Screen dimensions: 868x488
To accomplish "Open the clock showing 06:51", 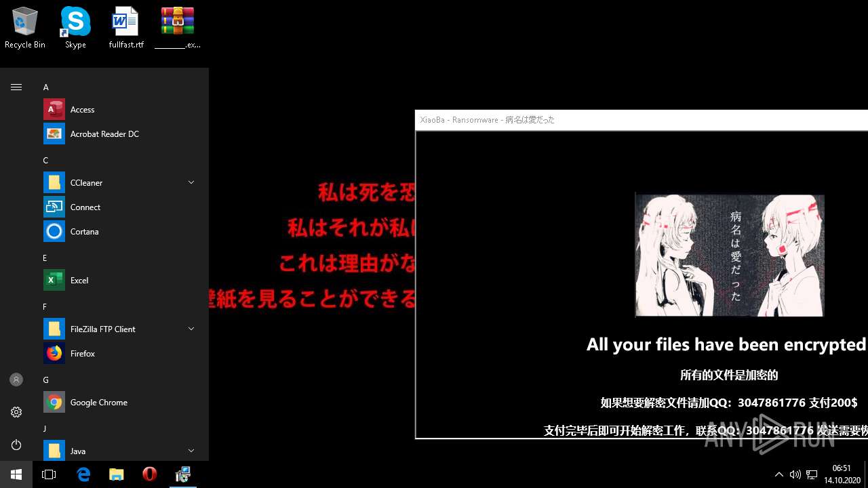I will [x=842, y=474].
